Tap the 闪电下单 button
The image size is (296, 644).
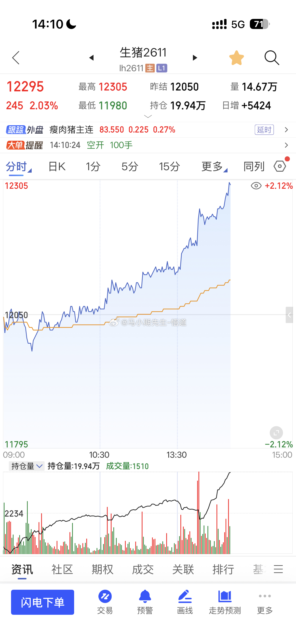[42, 602]
